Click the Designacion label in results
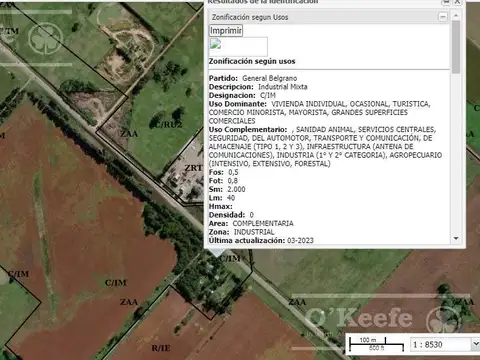The height and width of the screenshot is (360, 480). tap(232, 96)
